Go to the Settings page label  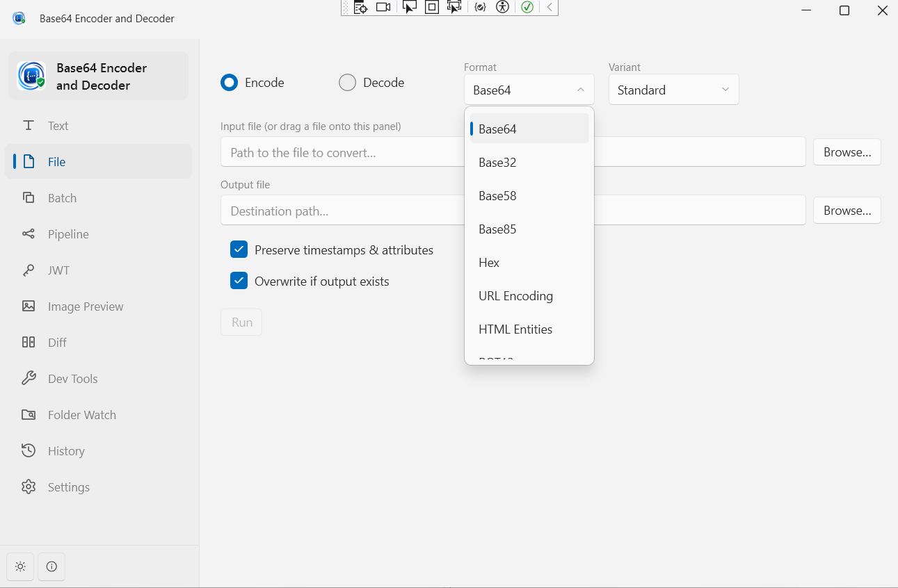(69, 487)
